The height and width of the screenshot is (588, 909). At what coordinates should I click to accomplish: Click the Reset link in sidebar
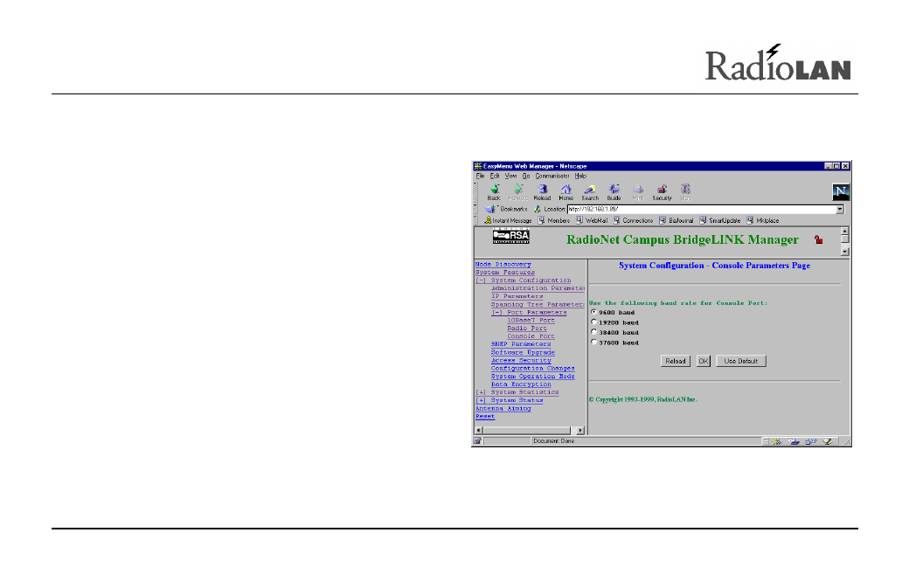click(485, 417)
